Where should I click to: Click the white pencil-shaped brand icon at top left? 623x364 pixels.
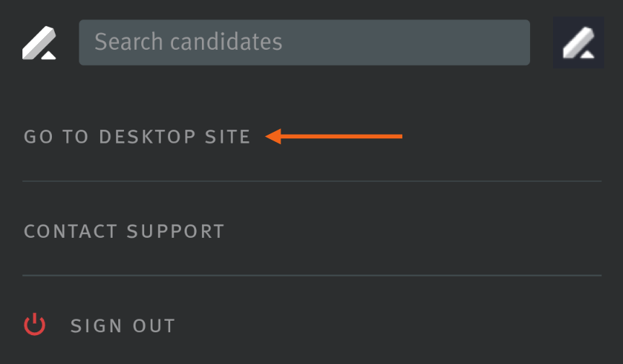point(39,43)
